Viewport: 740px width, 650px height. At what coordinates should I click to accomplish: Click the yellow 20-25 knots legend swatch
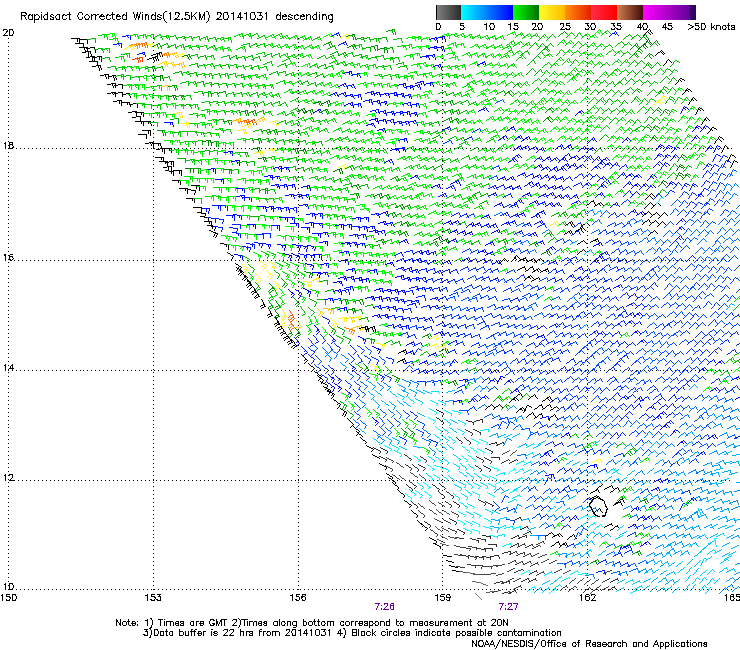tap(552, 12)
